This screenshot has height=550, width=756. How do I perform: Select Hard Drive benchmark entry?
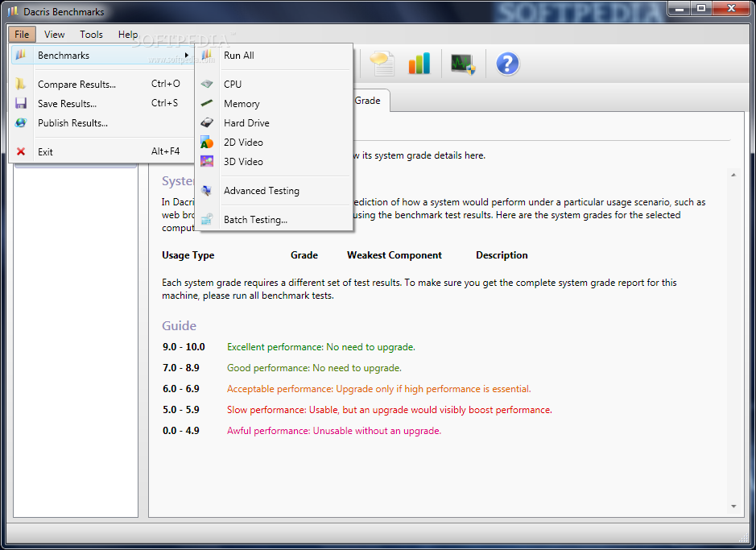274,122
